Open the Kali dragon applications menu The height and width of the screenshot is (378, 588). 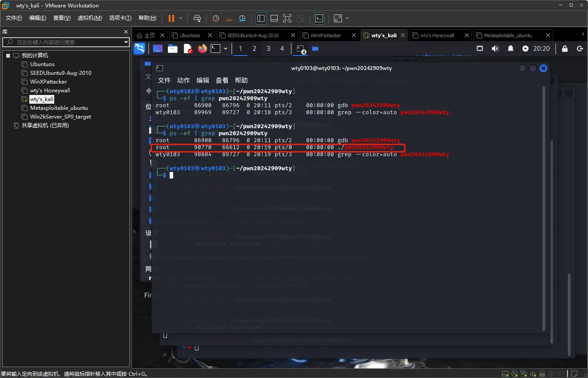(x=139, y=49)
